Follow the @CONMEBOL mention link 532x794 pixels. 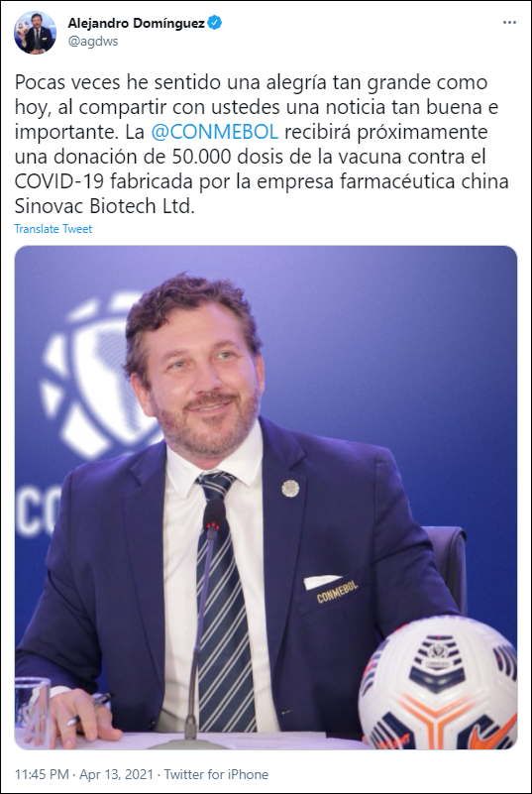[215, 132]
